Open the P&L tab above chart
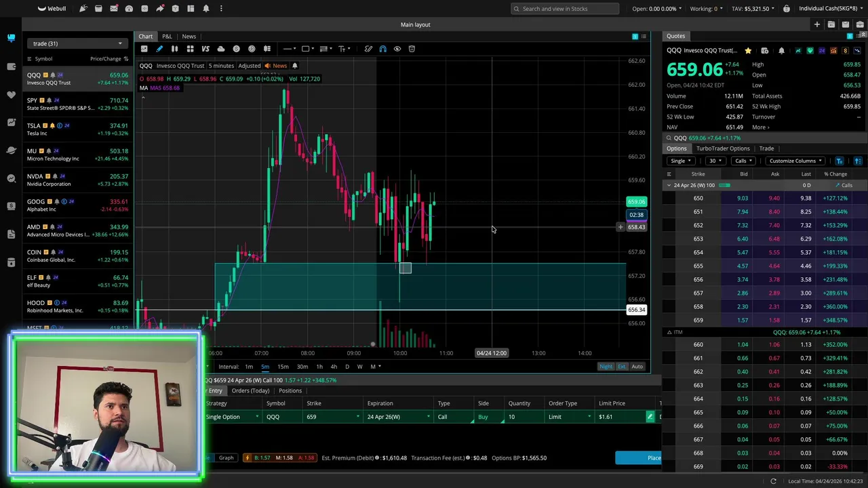This screenshot has height=488, width=868. pos(167,37)
